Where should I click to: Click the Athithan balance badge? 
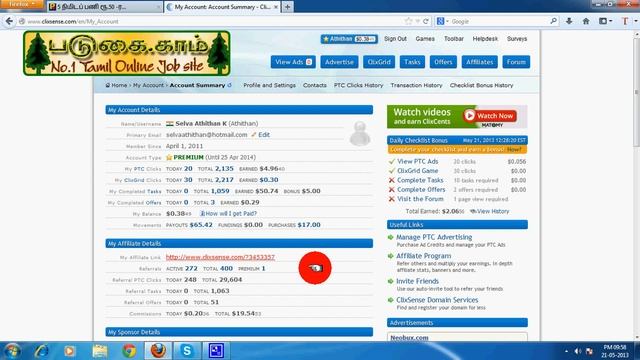pyautogui.click(x=349, y=39)
